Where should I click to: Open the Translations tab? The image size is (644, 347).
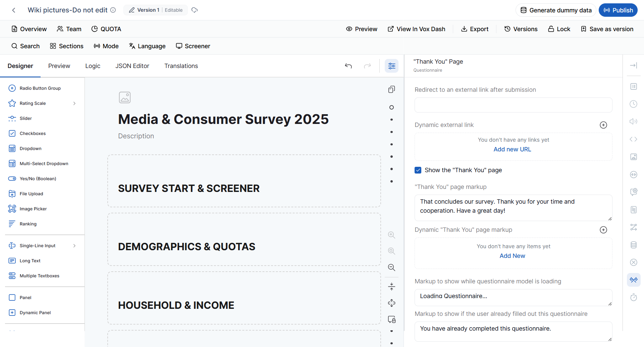181,66
